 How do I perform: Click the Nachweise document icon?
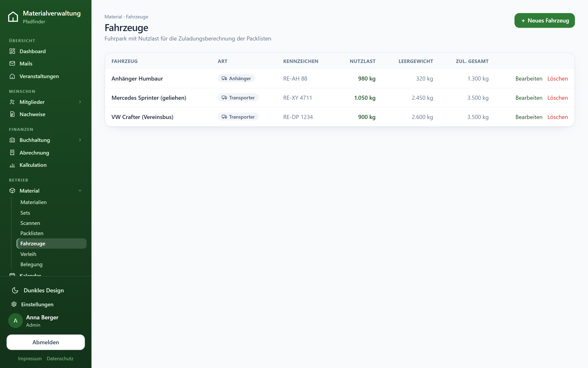point(12,114)
